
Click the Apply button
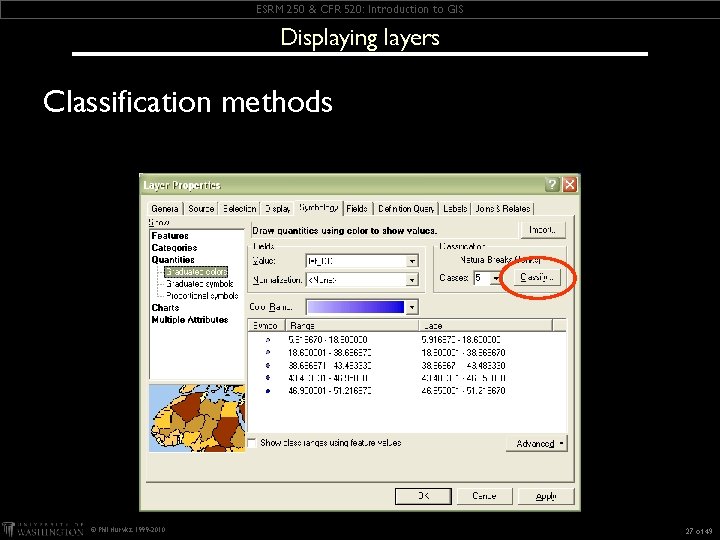(x=546, y=496)
